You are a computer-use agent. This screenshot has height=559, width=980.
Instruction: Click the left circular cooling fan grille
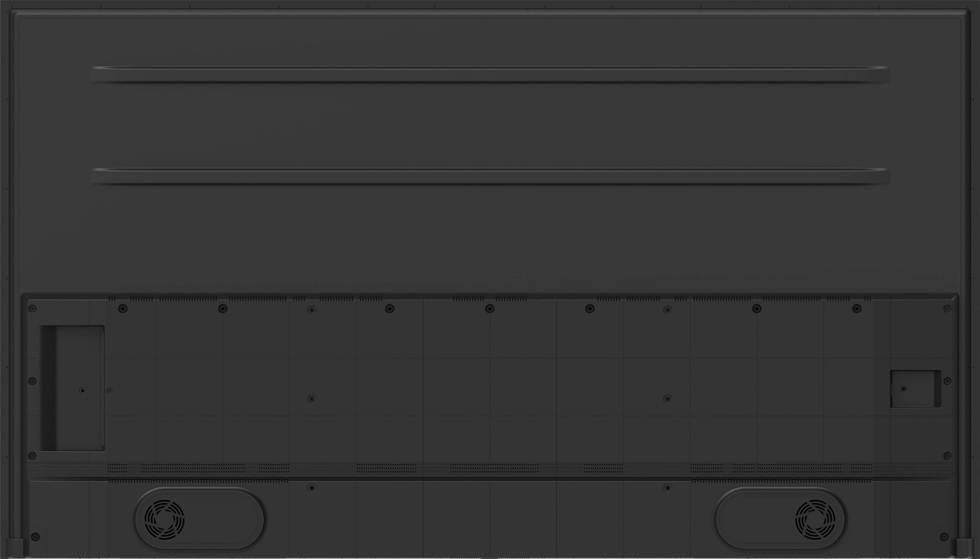[x=164, y=520]
